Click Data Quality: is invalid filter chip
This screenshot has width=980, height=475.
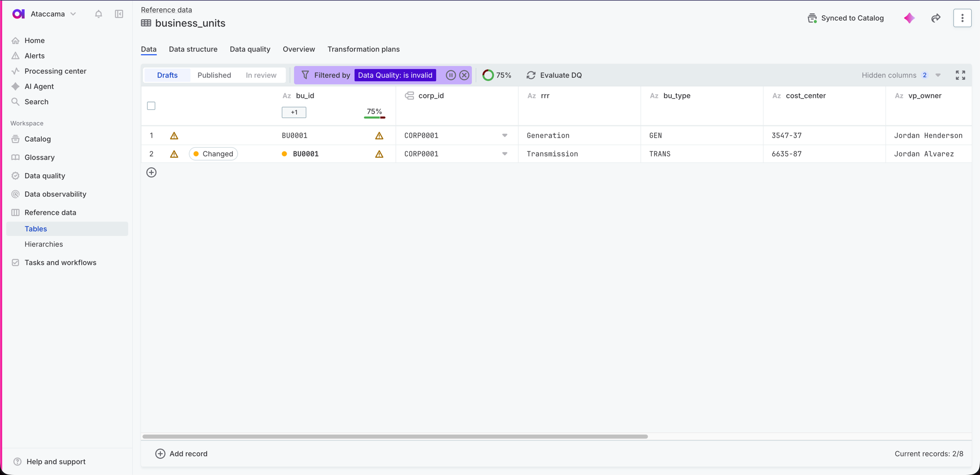[x=395, y=75]
